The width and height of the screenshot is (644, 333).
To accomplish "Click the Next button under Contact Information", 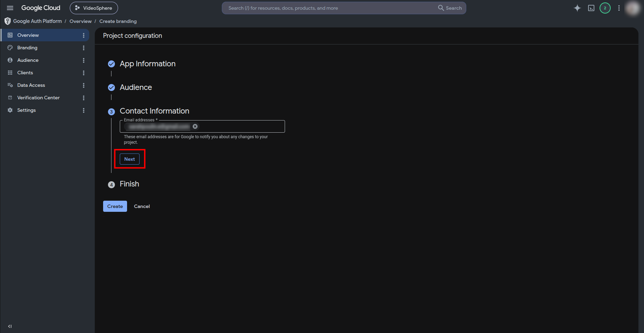I will 129,159.
